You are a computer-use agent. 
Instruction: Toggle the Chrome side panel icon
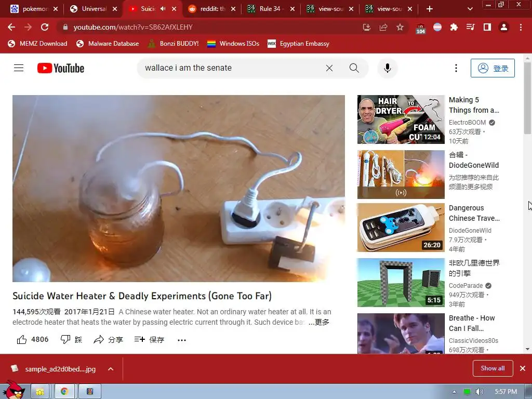click(x=487, y=27)
